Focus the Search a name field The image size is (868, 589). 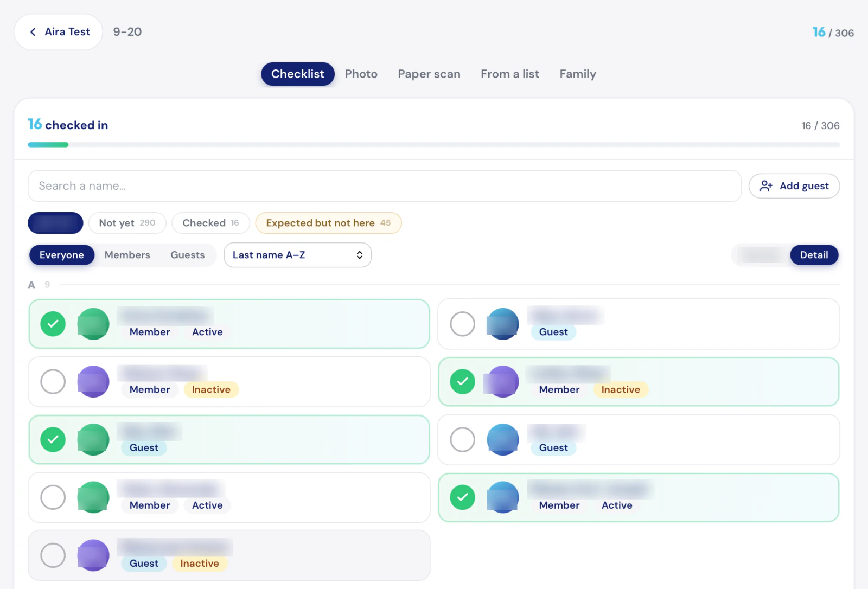[385, 186]
